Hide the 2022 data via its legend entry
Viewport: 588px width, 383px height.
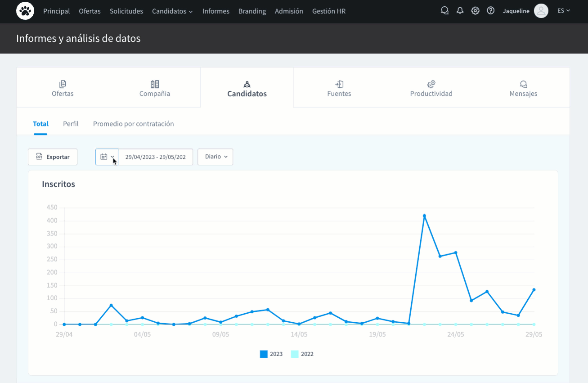point(302,354)
